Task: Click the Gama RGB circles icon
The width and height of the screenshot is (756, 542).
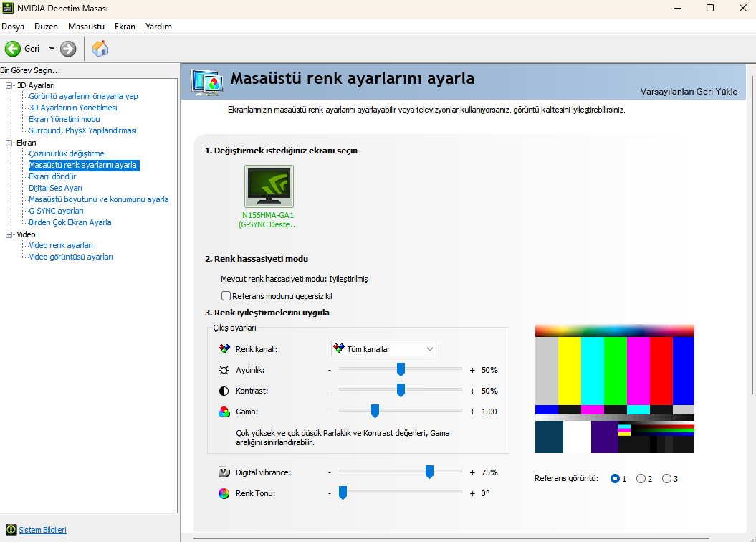Action: pos(224,412)
